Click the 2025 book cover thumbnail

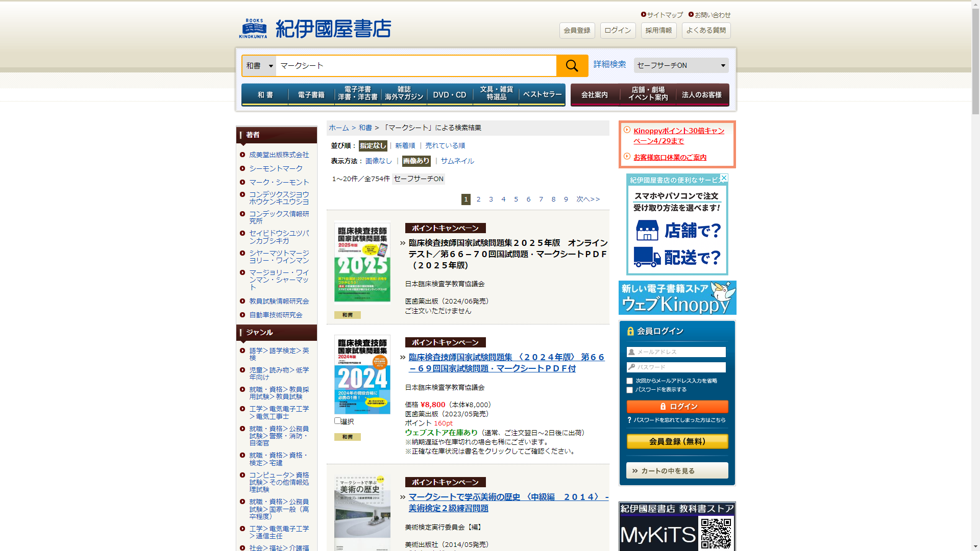[362, 262]
